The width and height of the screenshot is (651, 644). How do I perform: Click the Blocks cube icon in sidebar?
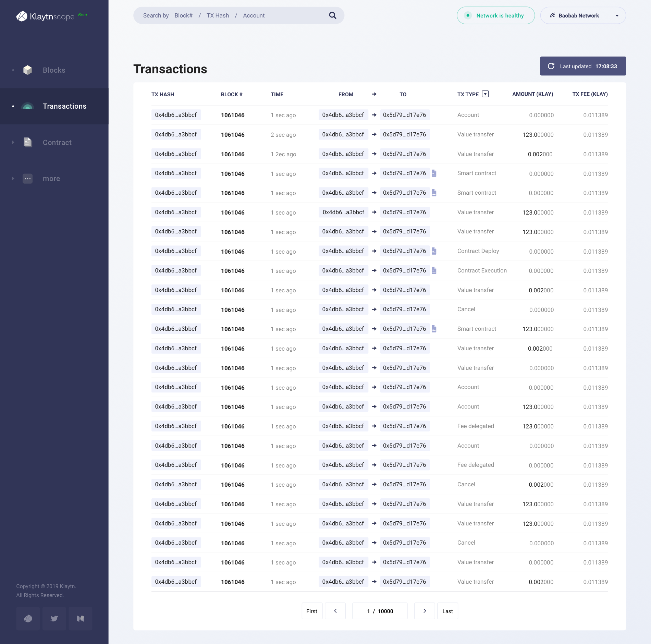click(x=27, y=70)
